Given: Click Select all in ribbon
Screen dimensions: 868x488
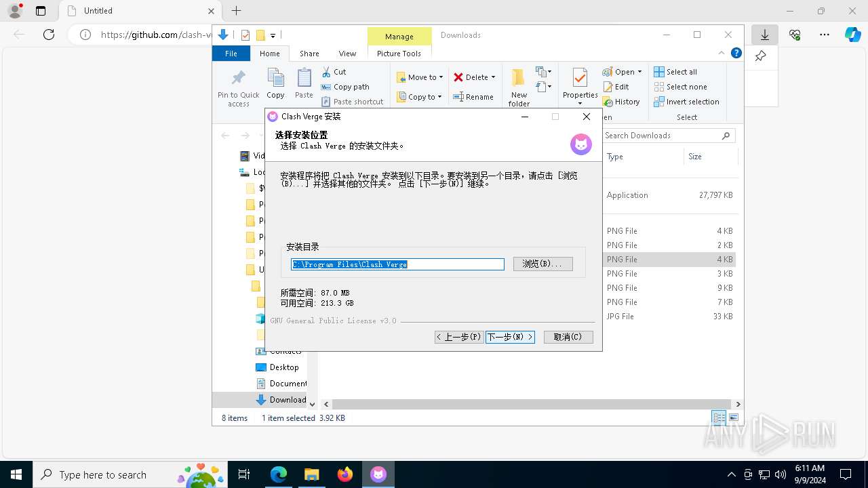Looking at the screenshot, I should point(675,72).
